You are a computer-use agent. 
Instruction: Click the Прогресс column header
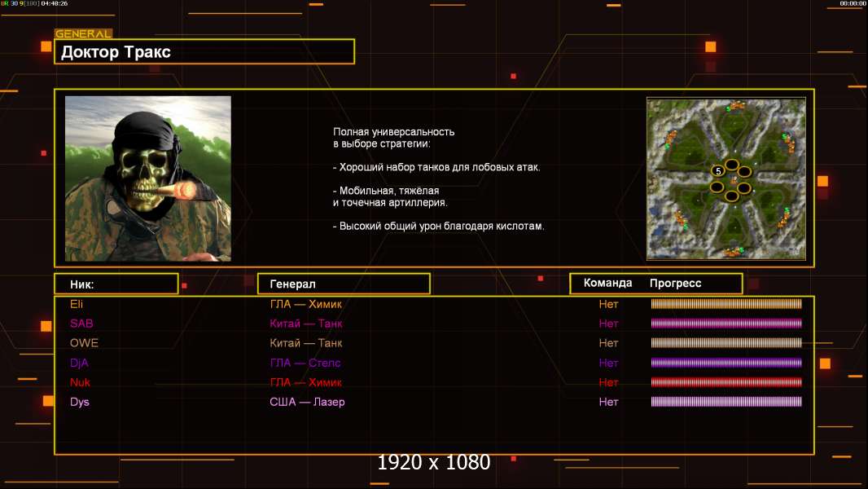pos(675,284)
